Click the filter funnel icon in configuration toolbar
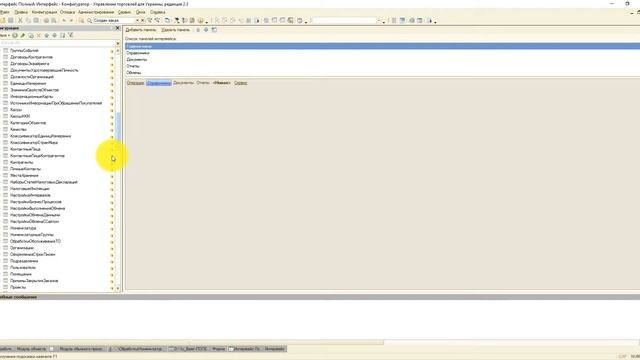This screenshot has height=360, width=640. coord(71,36)
